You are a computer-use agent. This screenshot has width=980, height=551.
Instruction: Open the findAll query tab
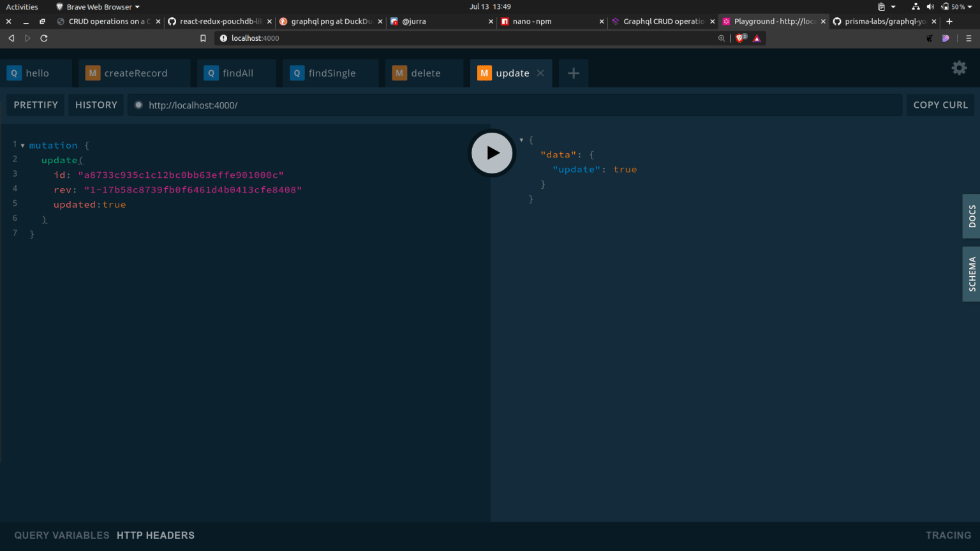tap(237, 73)
